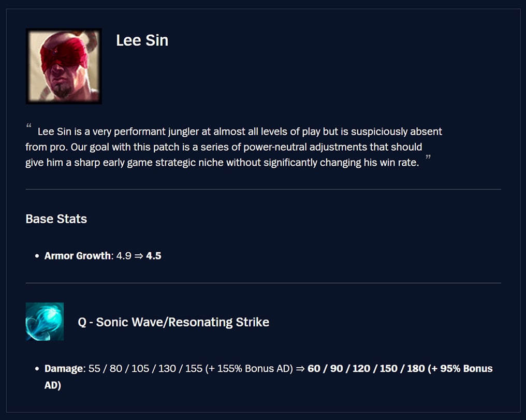526x420 pixels.
Task: Select the bold Damage label
Action: tap(64, 369)
